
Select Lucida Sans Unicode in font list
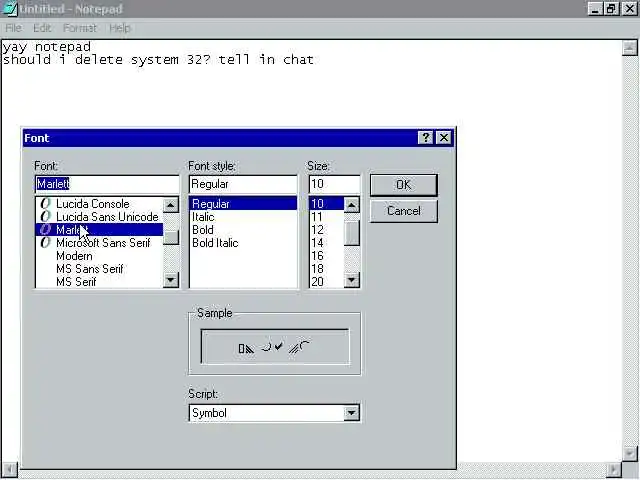(x=99, y=216)
